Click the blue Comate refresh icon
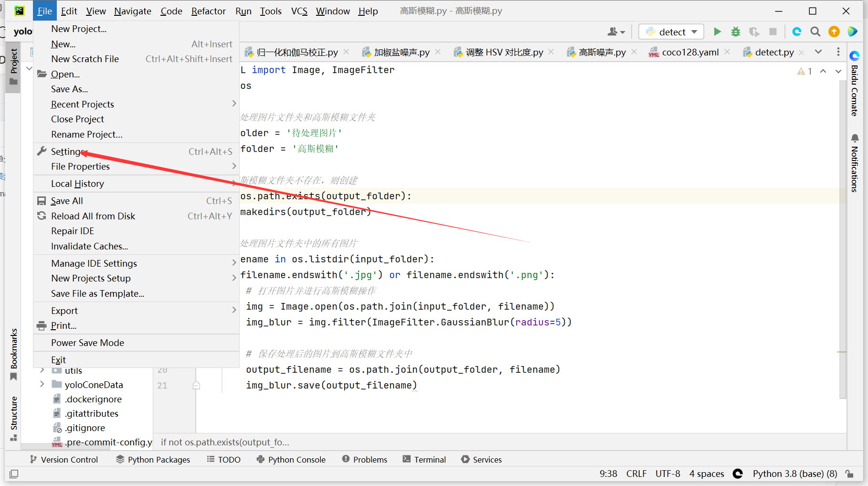The image size is (868, 486). click(x=797, y=32)
